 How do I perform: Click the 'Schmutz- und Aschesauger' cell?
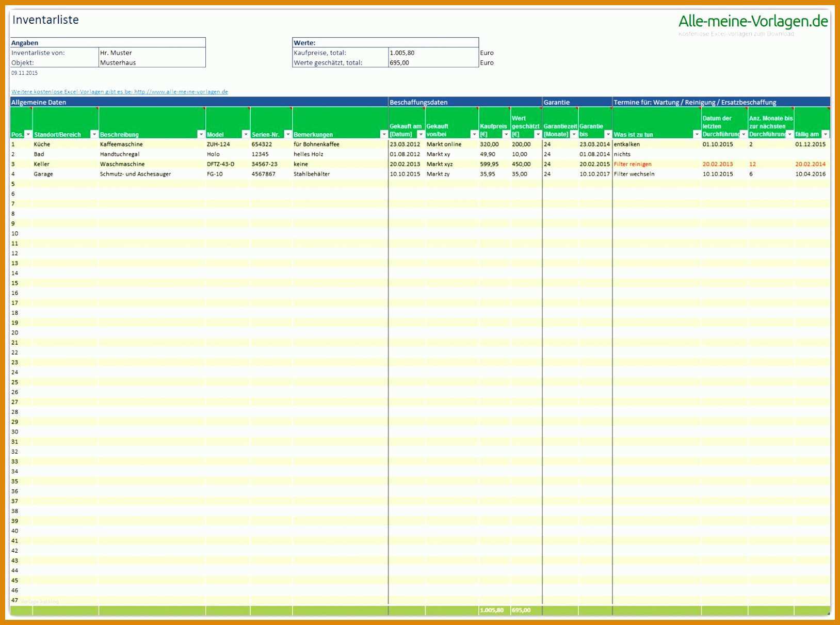[152, 174]
